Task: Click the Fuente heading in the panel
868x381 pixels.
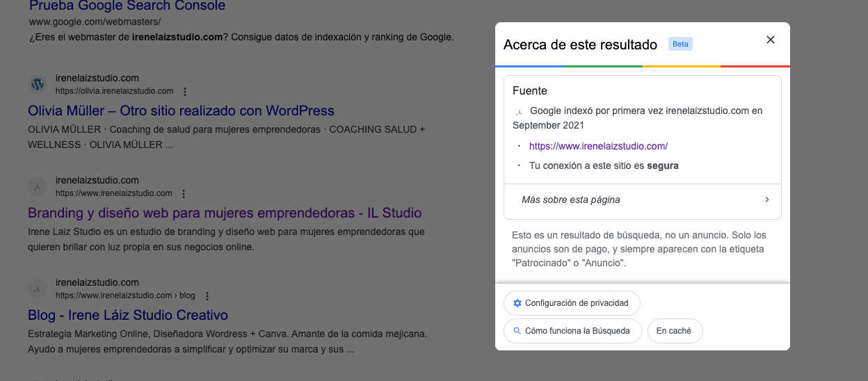Action: coord(530,90)
